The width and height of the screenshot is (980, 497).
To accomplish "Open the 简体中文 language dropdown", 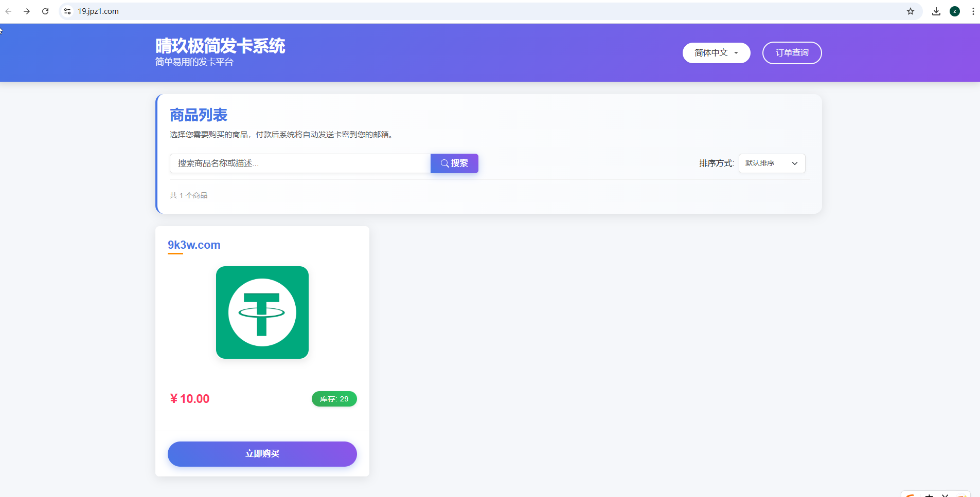I will [x=716, y=53].
